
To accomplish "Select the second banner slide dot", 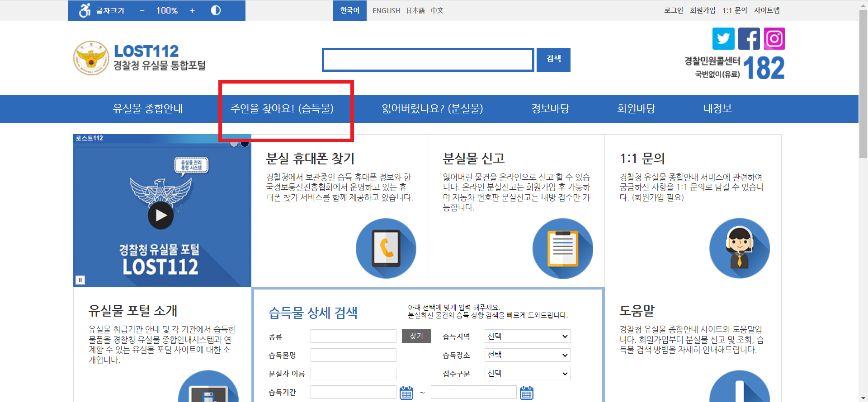I will click(x=245, y=143).
